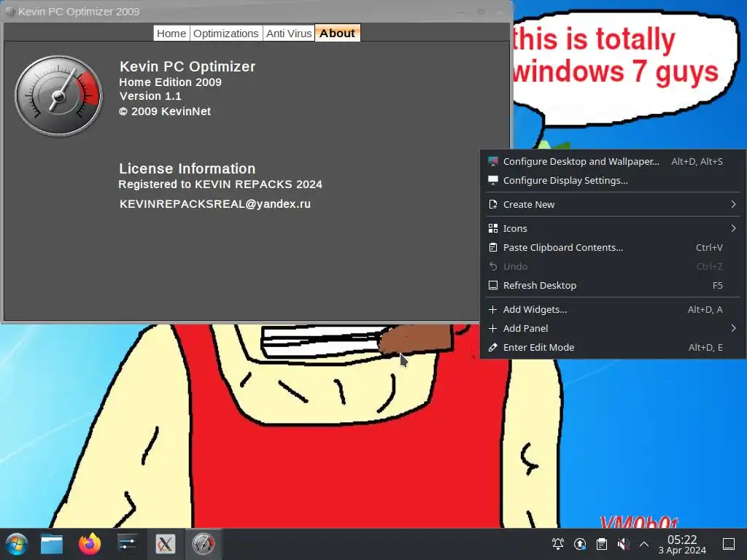
Task: Open the Windows-style start menu orb
Action: click(17, 544)
